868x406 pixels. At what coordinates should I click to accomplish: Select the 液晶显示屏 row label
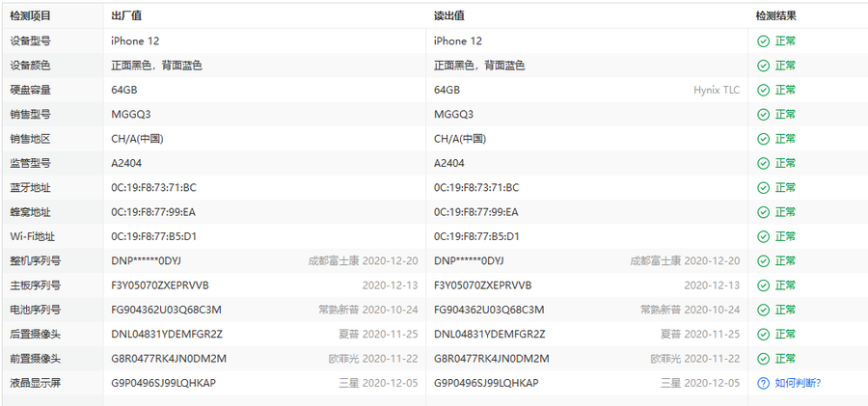(36, 383)
